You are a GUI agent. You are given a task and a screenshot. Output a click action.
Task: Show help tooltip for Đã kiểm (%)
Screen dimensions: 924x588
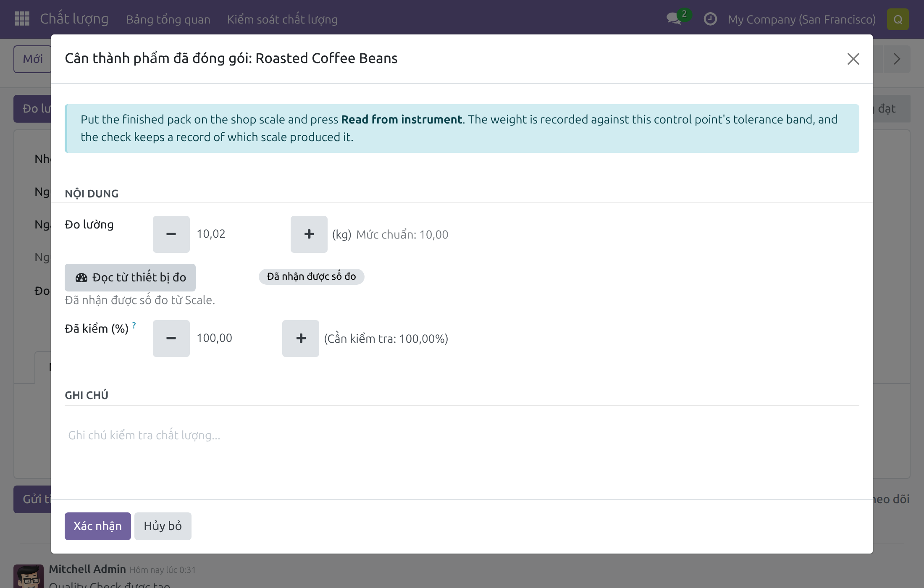[134, 325]
